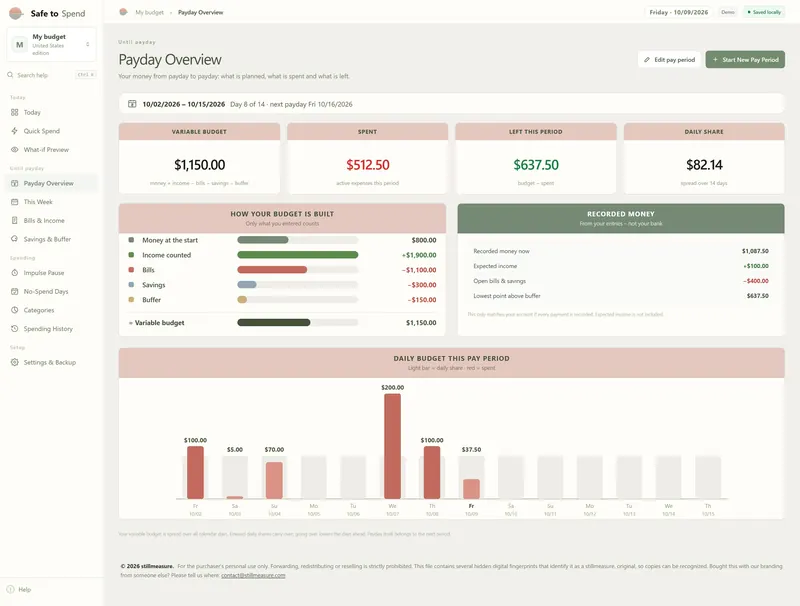
Task: Click the Demo badge
Action: coord(728,12)
